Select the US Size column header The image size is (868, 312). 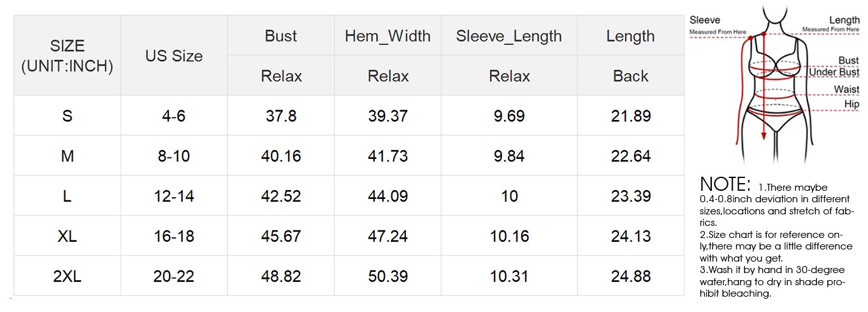174,56
